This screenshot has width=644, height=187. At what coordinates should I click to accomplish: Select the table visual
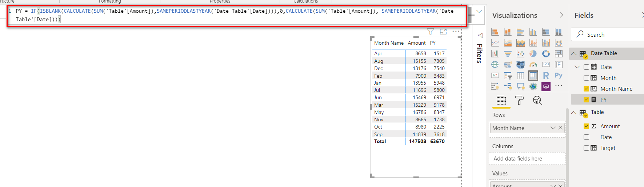click(x=520, y=76)
